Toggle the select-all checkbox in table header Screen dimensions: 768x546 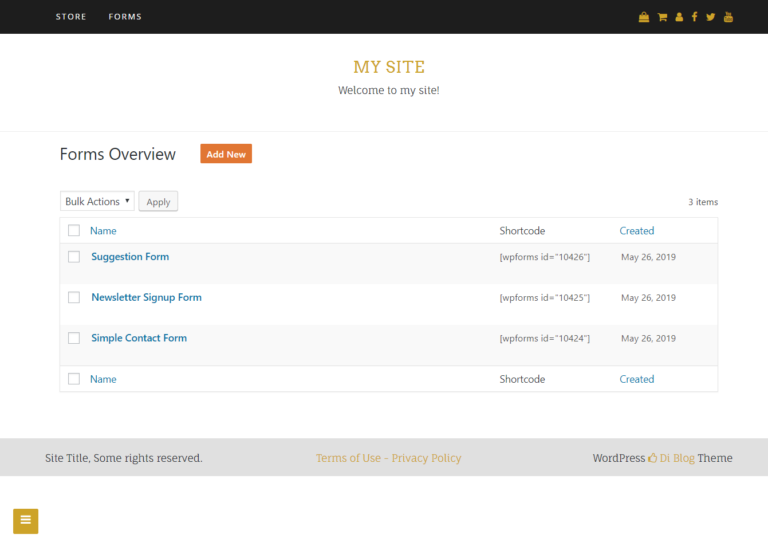tap(74, 231)
